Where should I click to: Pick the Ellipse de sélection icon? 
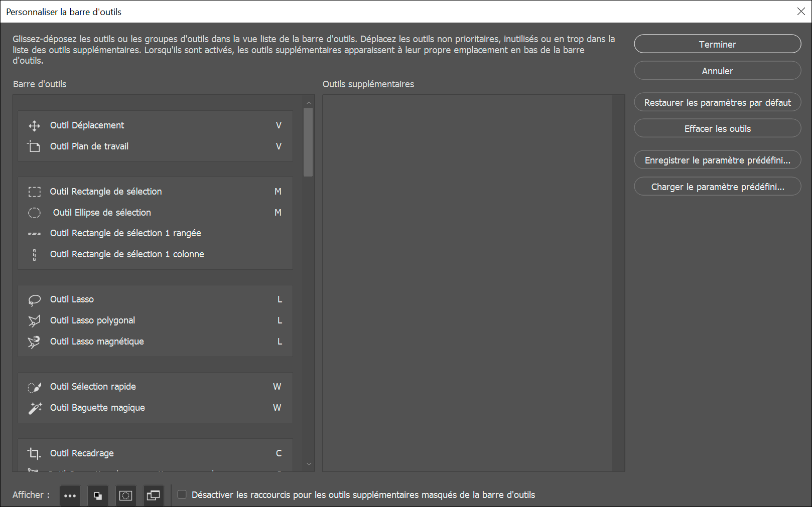(34, 213)
